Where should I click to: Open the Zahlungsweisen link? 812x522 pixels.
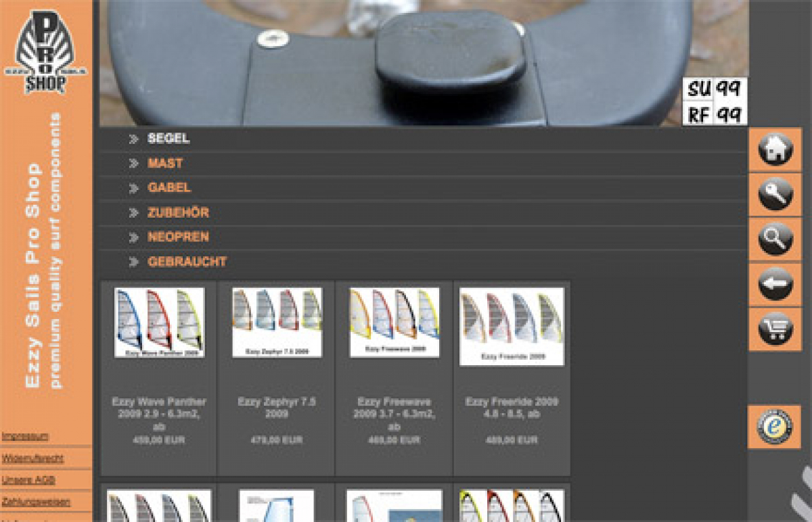click(x=36, y=502)
